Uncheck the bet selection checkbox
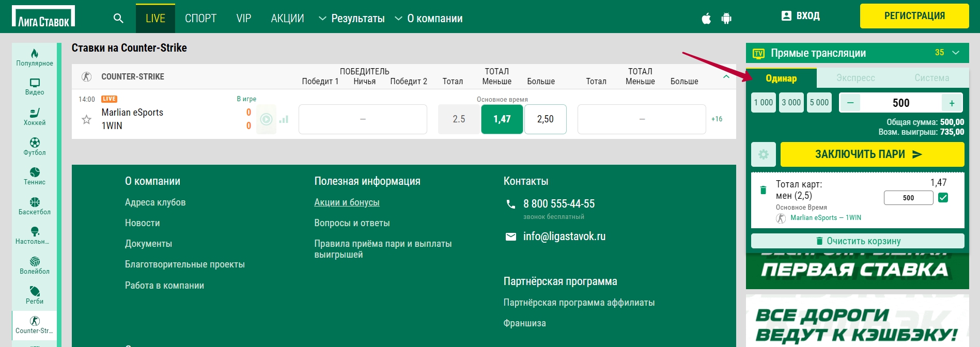 click(x=943, y=198)
